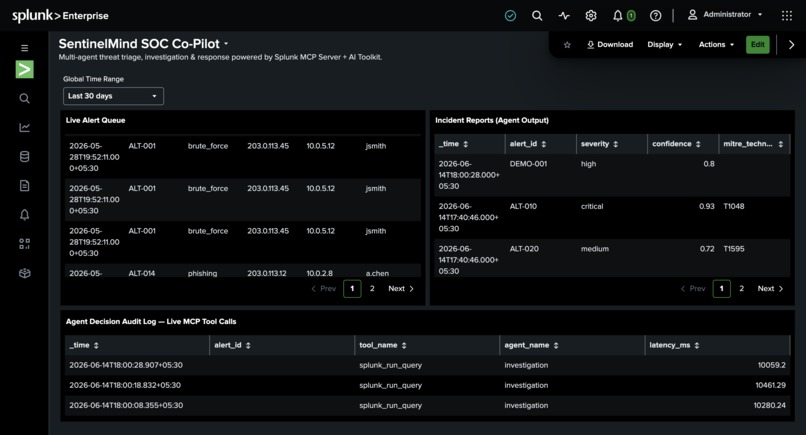Select page 1 in Incident Reports
The image size is (806, 435).
coord(722,288)
